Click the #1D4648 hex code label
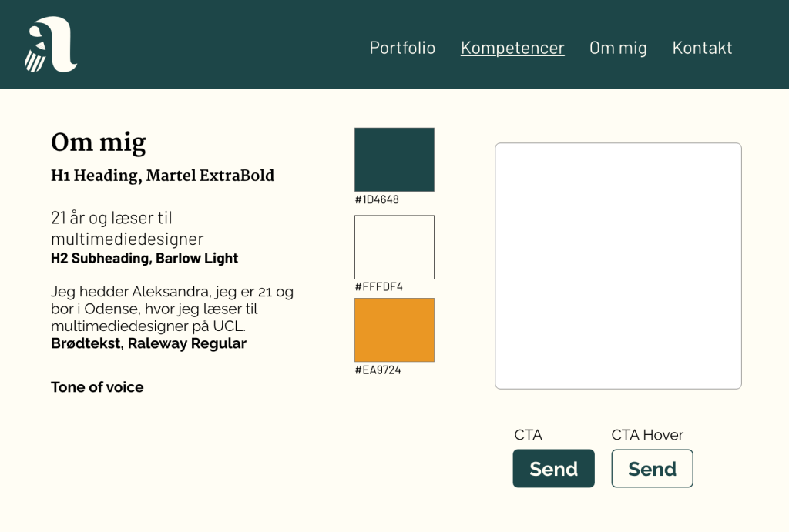The width and height of the screenshot is (789, 532). (x=377, y=199)
